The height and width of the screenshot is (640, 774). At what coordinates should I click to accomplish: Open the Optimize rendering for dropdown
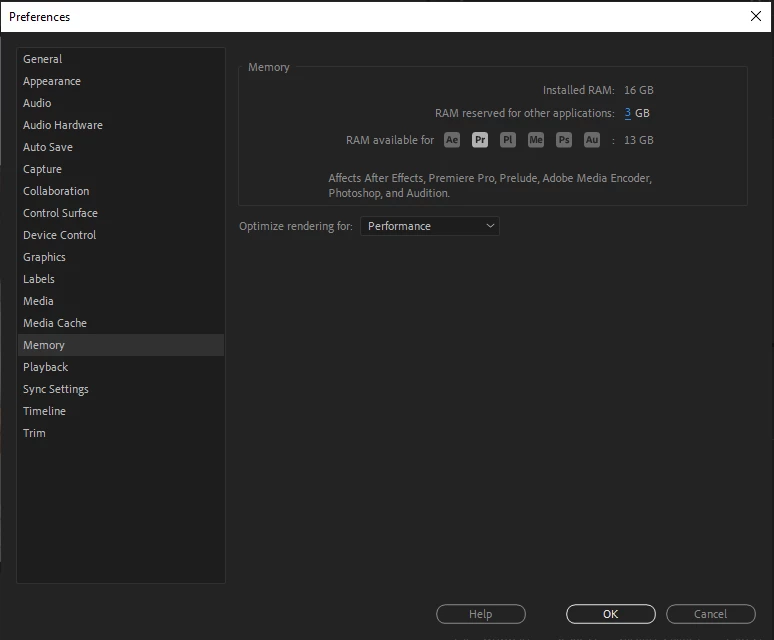tap(430, 226)
